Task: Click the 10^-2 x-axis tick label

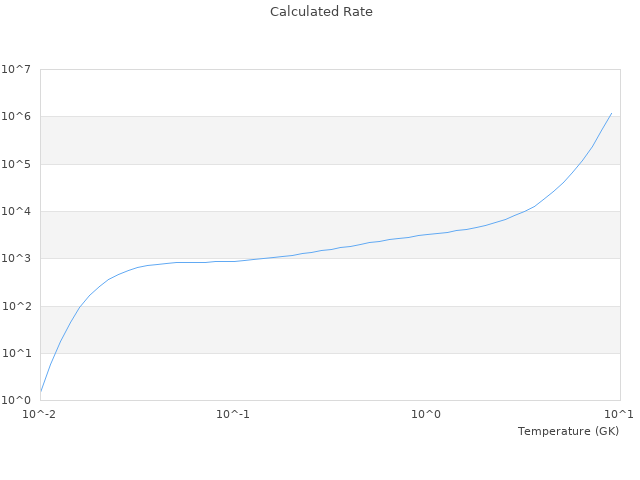Action: pos(40,414)
